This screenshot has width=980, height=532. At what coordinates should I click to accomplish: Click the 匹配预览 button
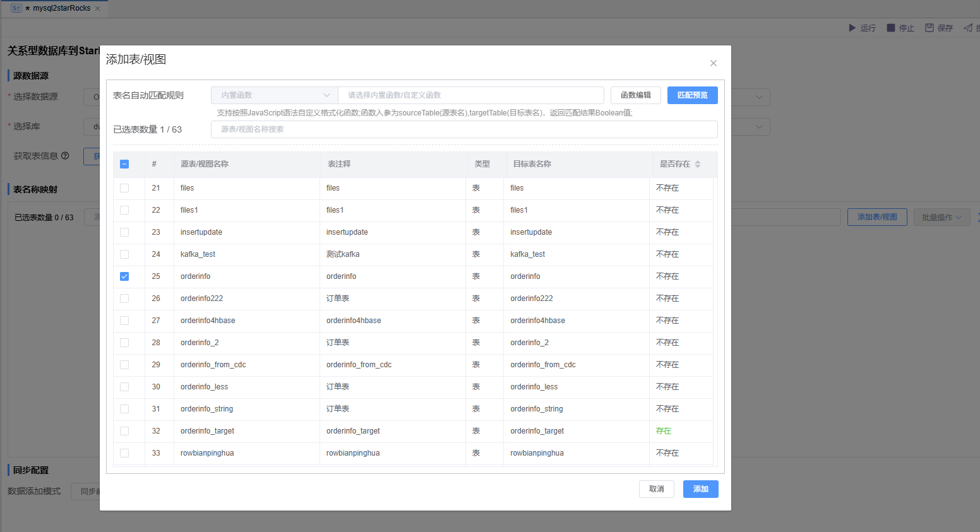point(692,95)
